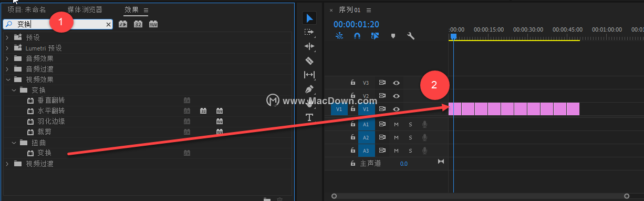Select the Slip tool

309,75
